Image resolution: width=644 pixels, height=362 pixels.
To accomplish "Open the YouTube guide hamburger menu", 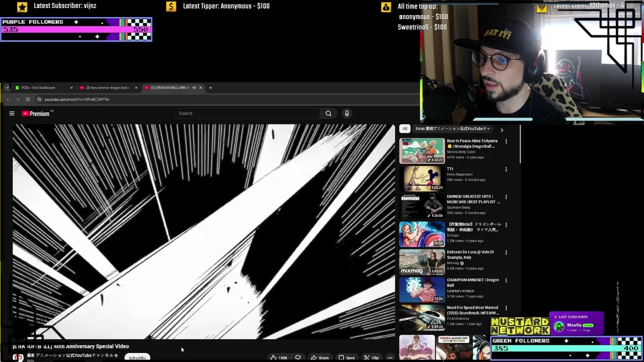I will (12, 114).
